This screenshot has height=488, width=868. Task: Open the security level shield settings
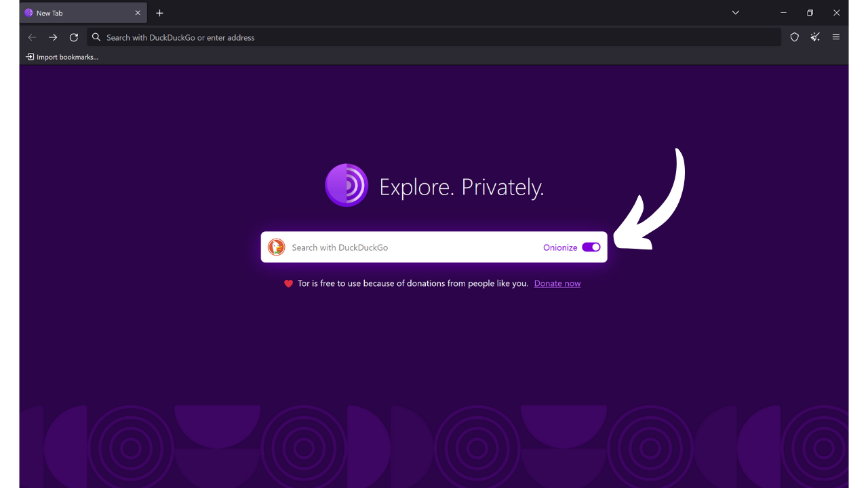tap(794, 37)
